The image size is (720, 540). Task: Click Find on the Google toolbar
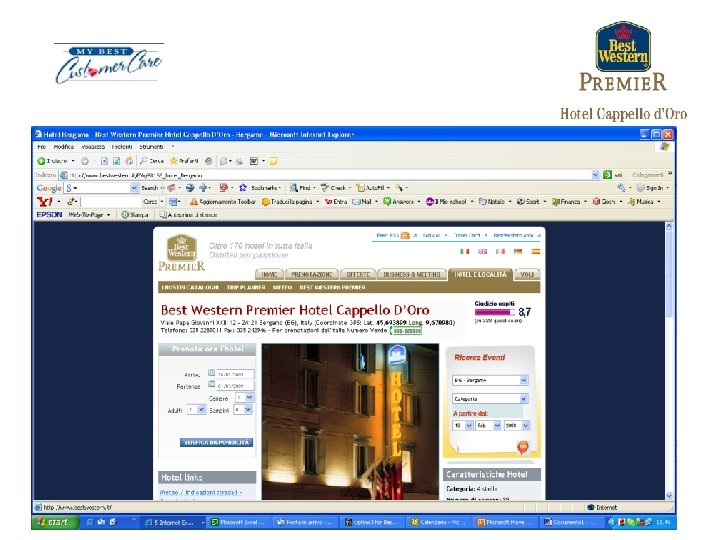302,188
